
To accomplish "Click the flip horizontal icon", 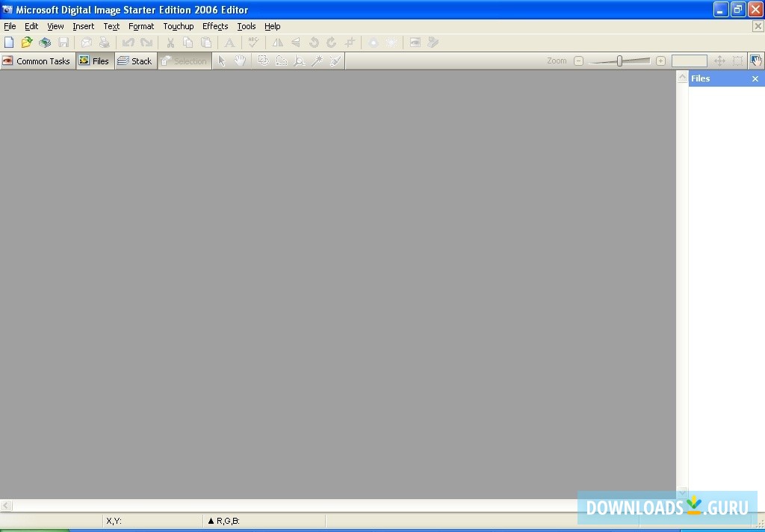I will 277,43.
